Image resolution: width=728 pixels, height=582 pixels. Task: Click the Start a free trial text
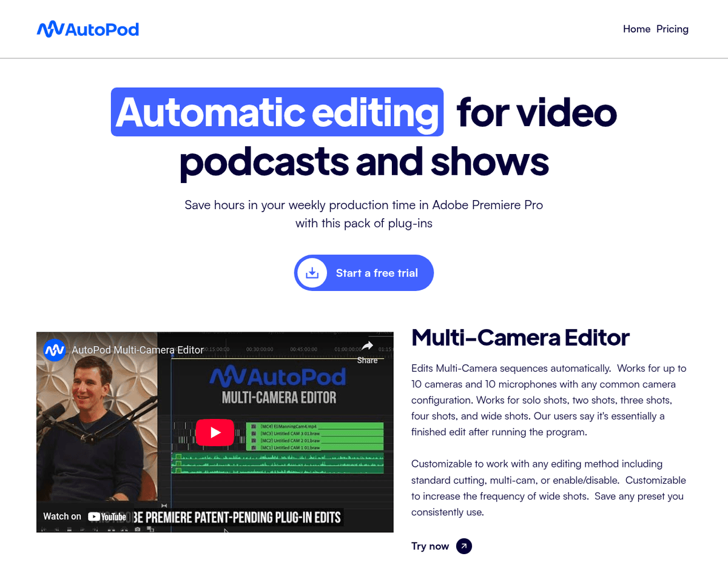pyautogui.click(x=377, y=273)
